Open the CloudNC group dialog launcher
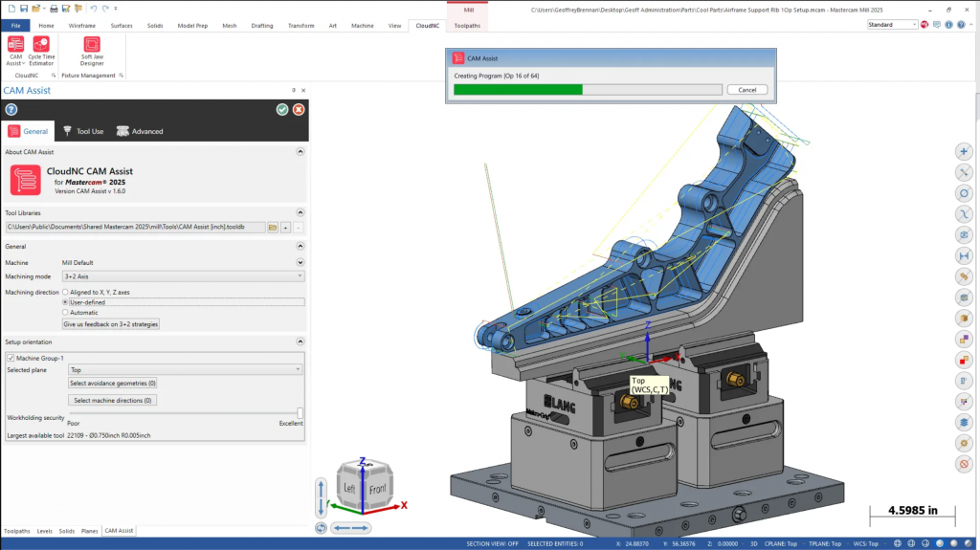980x550 pixels. coord(54,76)
